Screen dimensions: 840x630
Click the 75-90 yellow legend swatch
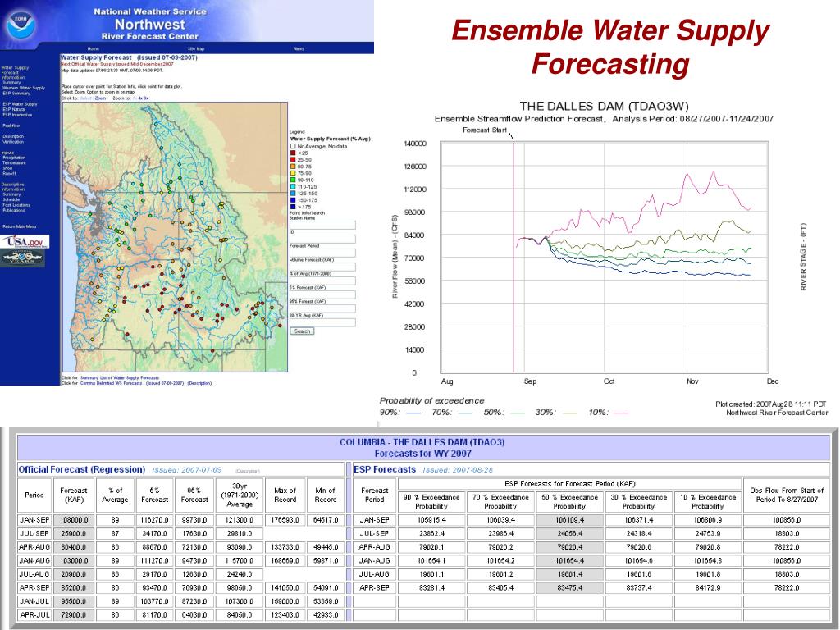(293, 173)
